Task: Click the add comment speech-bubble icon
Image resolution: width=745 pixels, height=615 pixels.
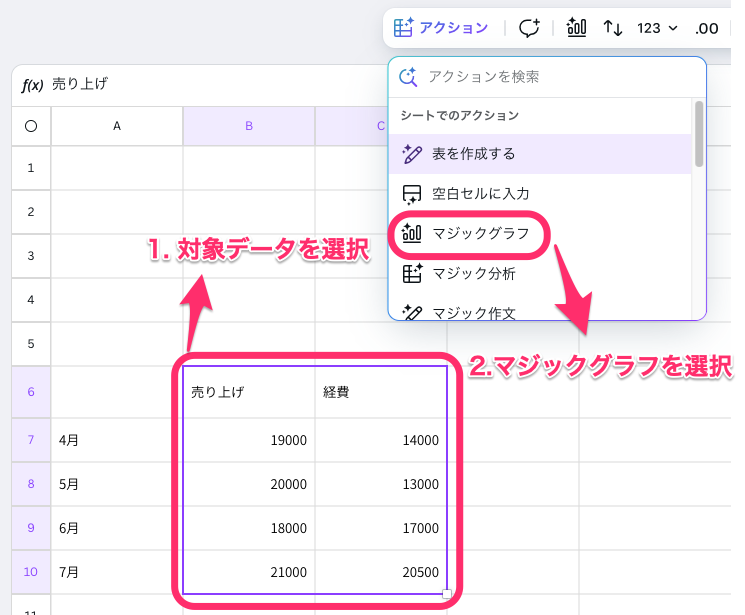Action: click(529, 28)
